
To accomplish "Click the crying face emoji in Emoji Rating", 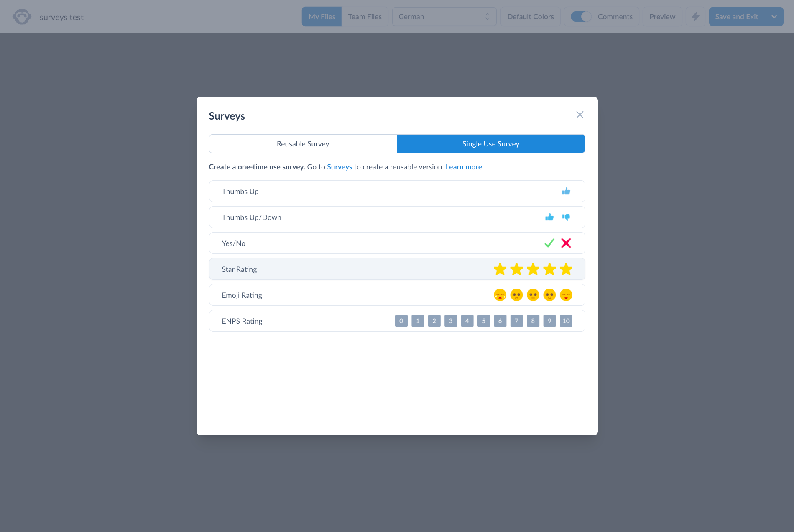I will click(500, 295).
